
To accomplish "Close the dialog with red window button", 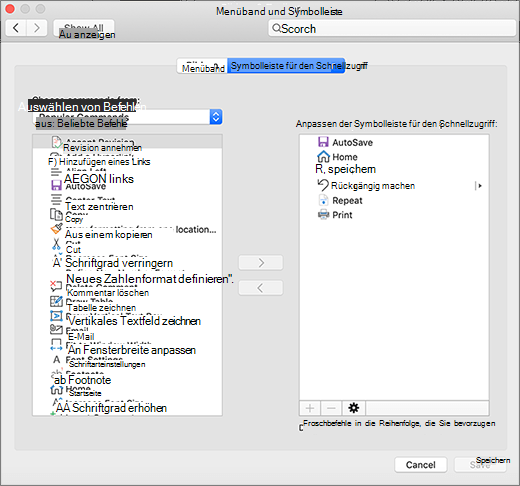I will pos(10,9).
